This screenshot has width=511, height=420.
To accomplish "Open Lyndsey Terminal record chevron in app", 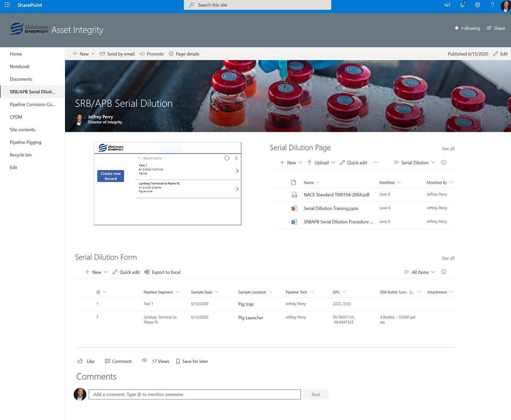I will tap(237, 189).
